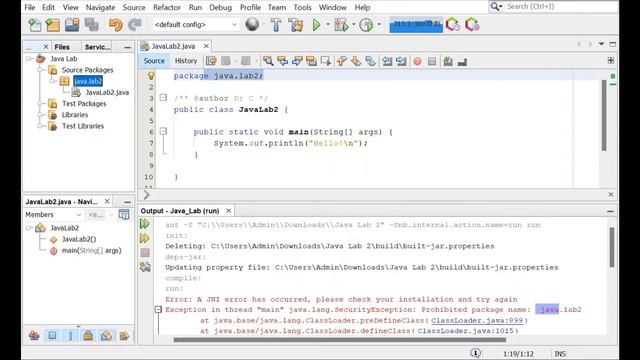The height and width of the screenshot is (360, 640).
Task: Switch to History view of editor
Action: pyautogui.click(x=186, y=61)
